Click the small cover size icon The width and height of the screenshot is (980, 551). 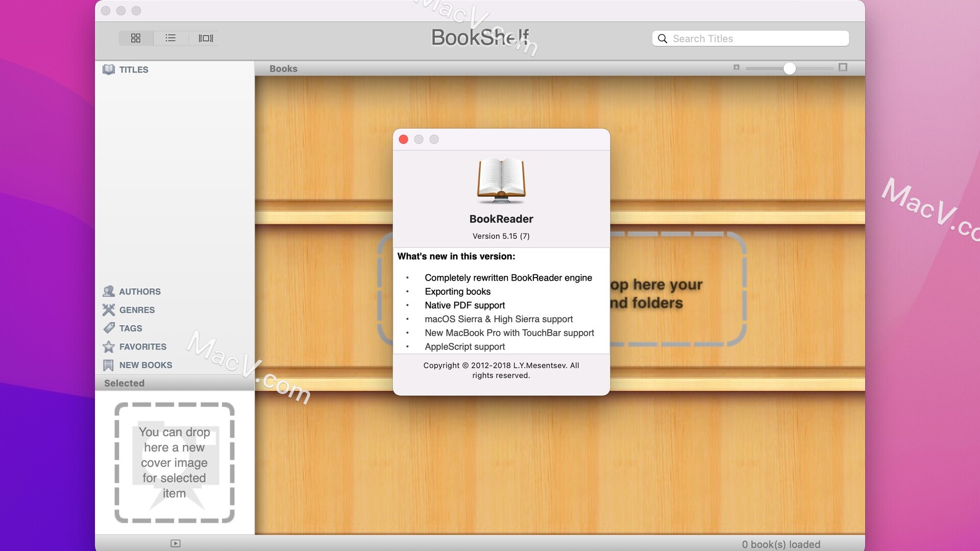(737, 67)
